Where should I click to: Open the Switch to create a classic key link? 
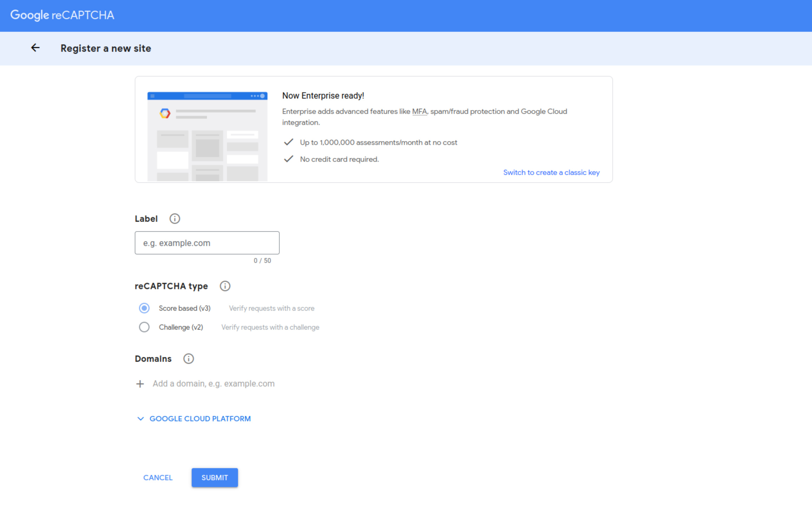pyautogui.click(x=552, y=172)
